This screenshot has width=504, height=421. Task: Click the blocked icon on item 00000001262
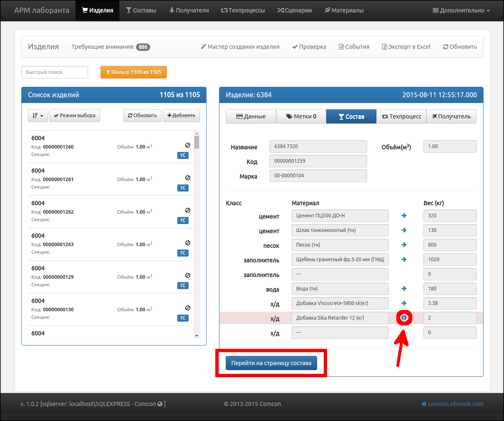tap(188, 210)
